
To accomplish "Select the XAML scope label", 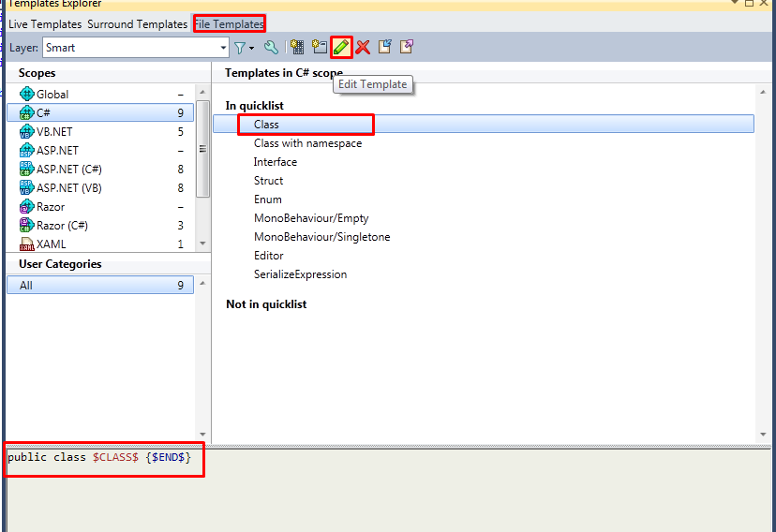I will (x=52, y=244).
